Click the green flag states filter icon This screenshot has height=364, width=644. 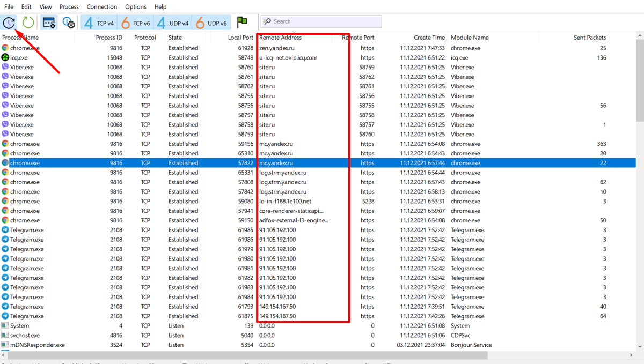(x=242, y=22)
